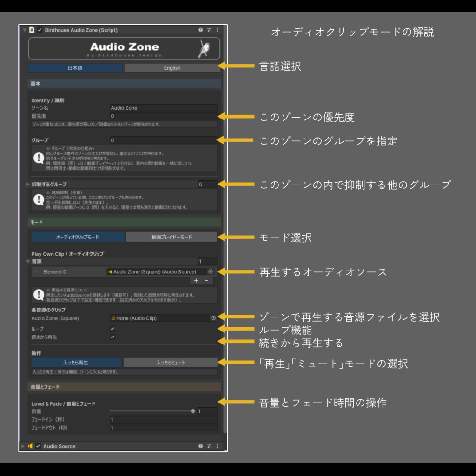
Task: Click the warning icon in 抑制 help box
Action: 39,199
